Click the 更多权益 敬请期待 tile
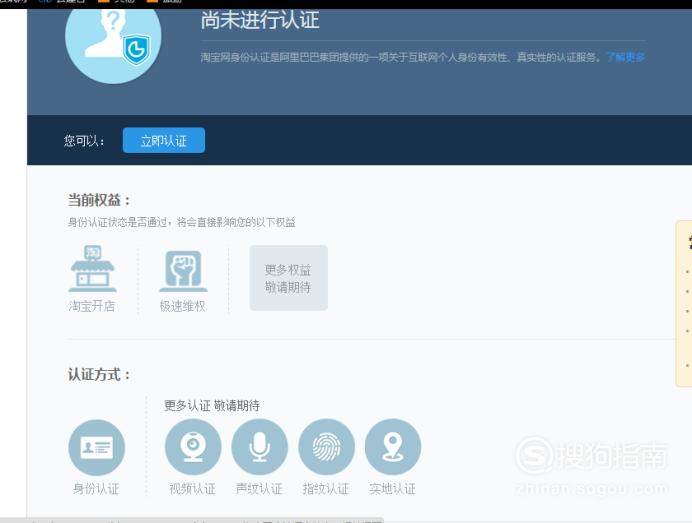The width and height of the screenshot is (692, 523). pyautogui.click(x=289, y=278)
